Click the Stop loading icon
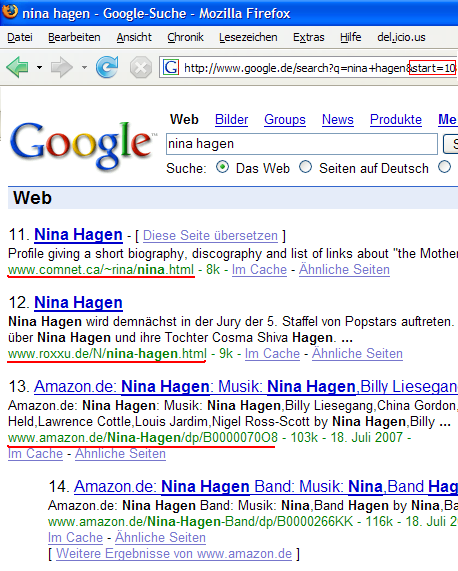Image resolution: width=458 pixels, height=571 pixels. tap(141, 67)
